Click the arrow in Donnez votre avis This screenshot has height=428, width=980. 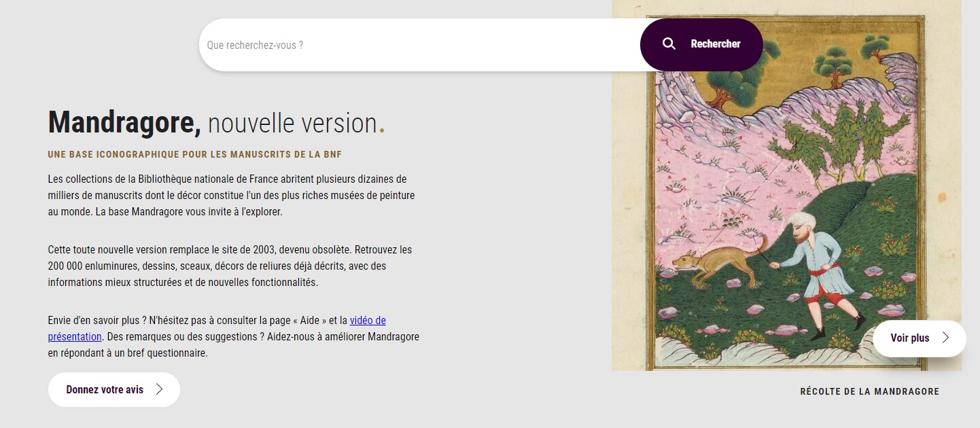click(160, 389)
